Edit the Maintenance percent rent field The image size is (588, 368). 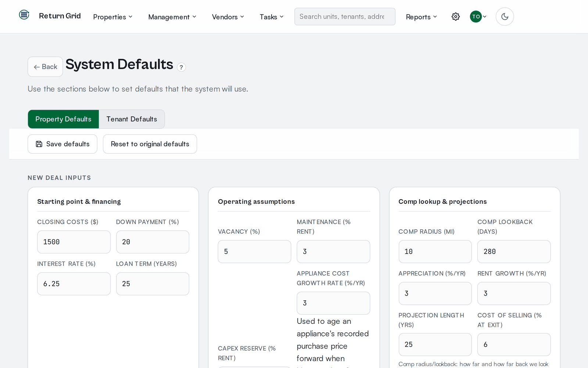coord(333,252)
